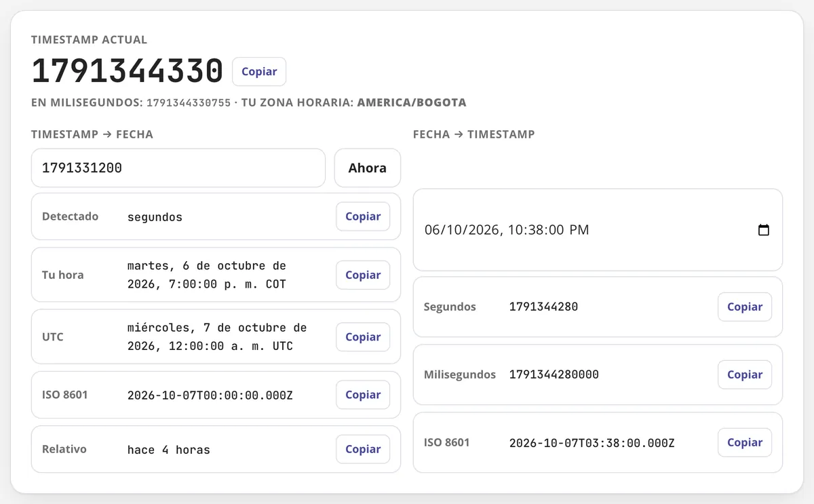Copy the Tu hora value

(363, 275)
